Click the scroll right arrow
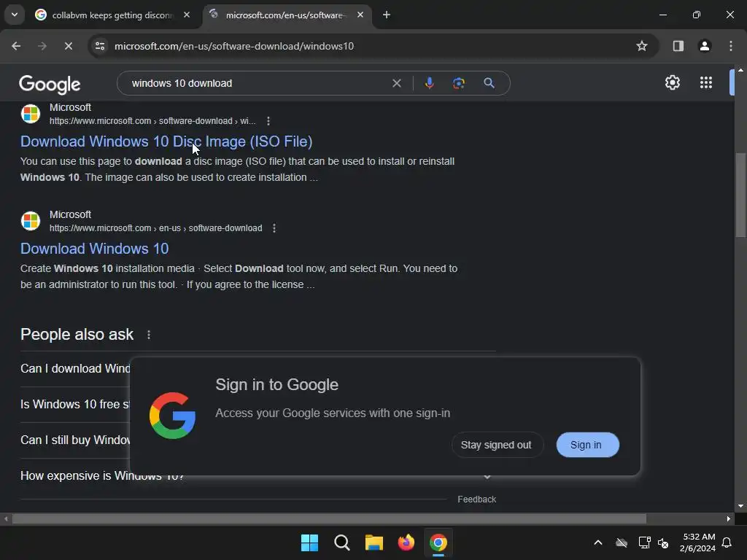The image size is (747, 560). tap(729, 518)
